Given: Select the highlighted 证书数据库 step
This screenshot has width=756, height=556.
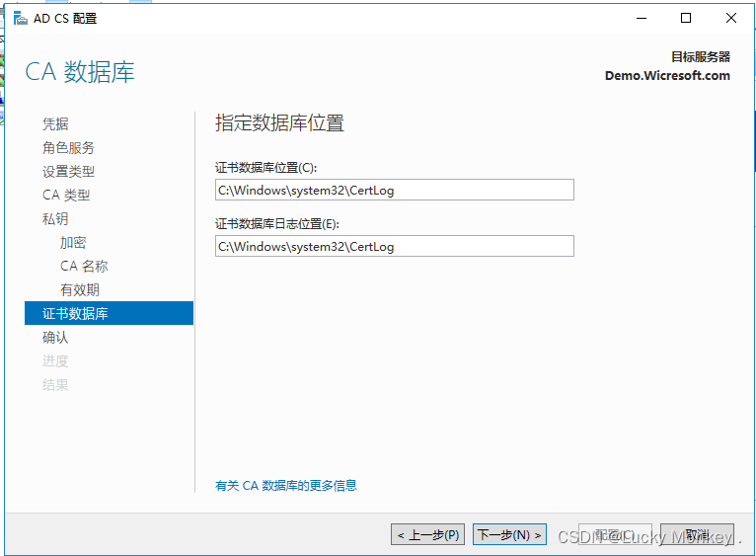Looking at the screenshot, I should tap(109, 313).
